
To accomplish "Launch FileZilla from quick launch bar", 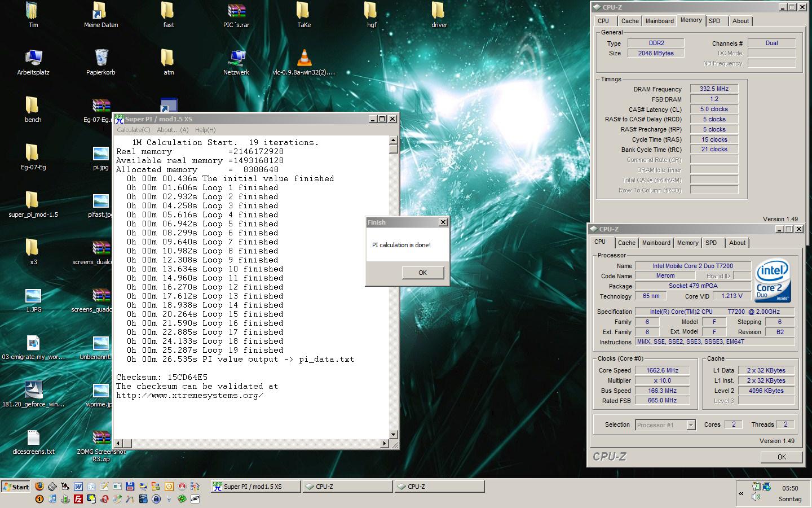I will pos(78,499).
